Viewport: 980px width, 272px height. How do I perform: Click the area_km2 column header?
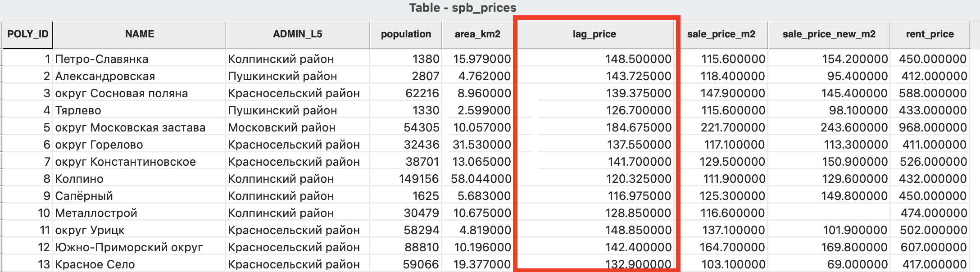tap(477, 35)
